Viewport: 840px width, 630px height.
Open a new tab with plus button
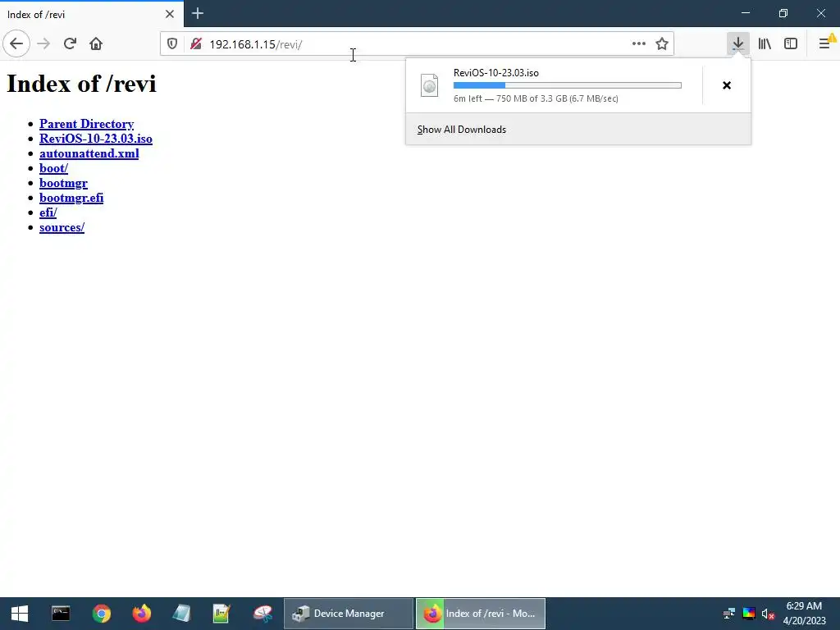pos(197,13)
